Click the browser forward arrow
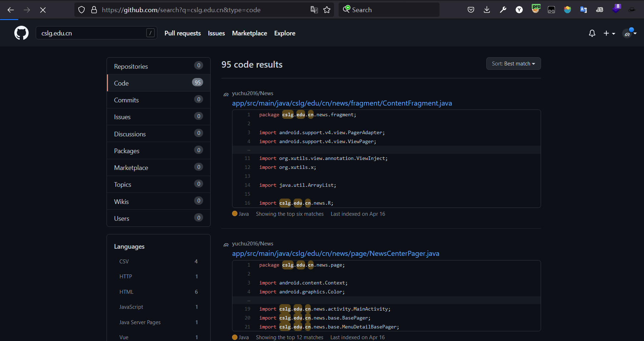 click(x=27, y=10)
